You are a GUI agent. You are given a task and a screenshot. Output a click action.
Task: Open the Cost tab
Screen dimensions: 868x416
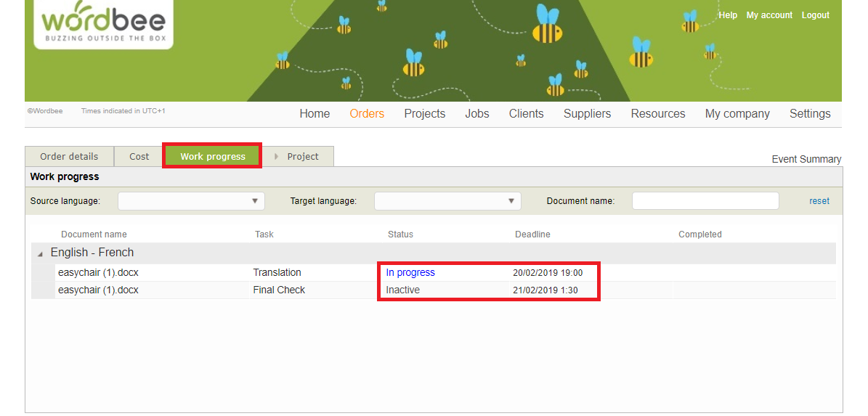pyautogui.click(x=139, y=156)
